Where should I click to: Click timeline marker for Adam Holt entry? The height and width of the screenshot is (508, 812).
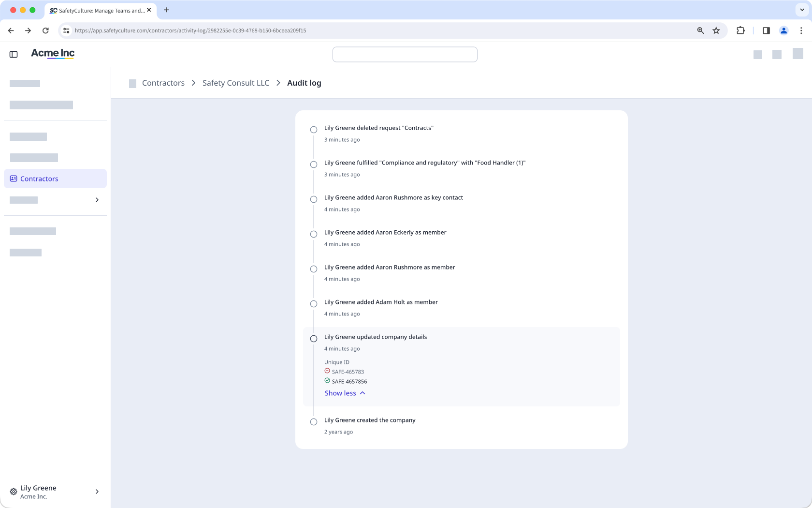pos(314,304)
